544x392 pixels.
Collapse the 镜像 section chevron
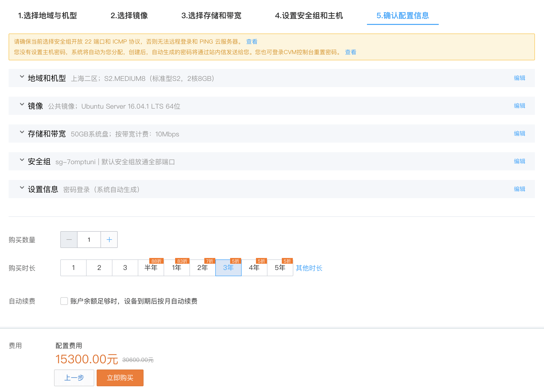[22, 104]
